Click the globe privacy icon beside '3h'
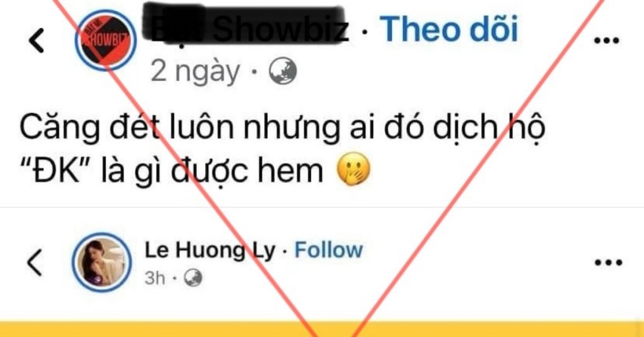This screenshot has height=337, width=644. [x=192, y=278]
